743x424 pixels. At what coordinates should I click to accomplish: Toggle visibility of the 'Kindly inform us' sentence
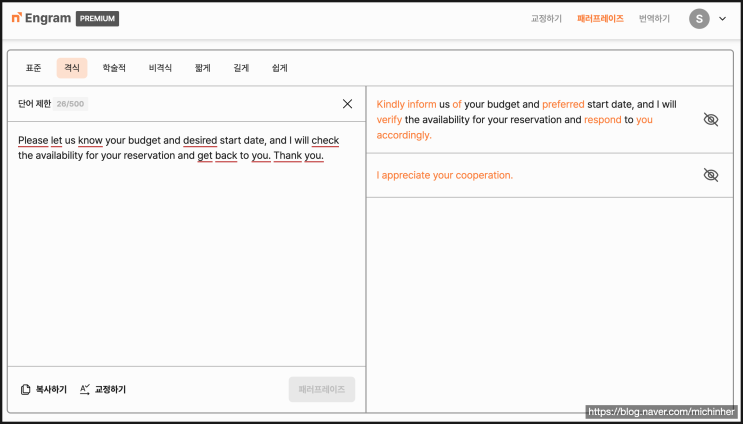click(711, 120)
